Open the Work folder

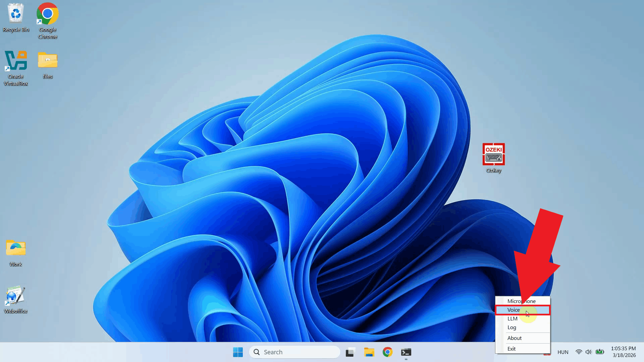point(15,249)
